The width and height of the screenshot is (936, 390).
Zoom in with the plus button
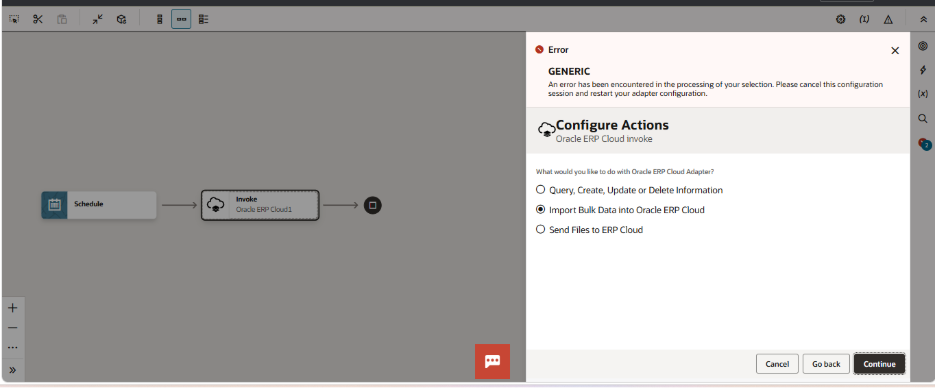[13, 308]
